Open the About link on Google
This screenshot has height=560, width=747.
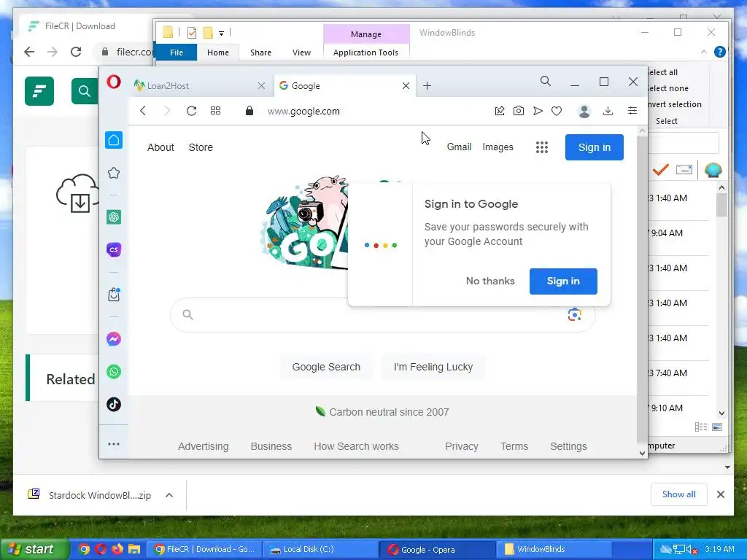click(x=160, y=147)
